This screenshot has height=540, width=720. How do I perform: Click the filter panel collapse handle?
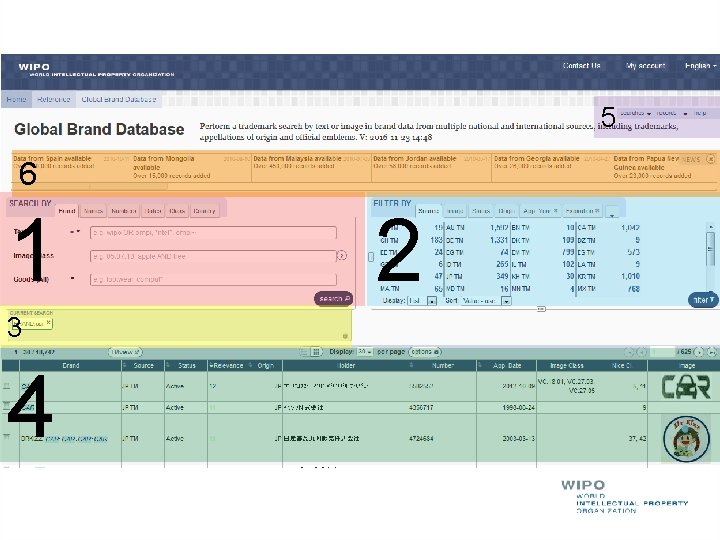(x=371, y=257)
